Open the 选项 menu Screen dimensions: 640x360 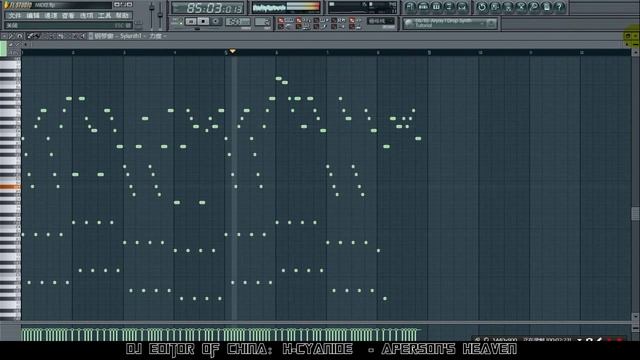click(x=86, y=16)
